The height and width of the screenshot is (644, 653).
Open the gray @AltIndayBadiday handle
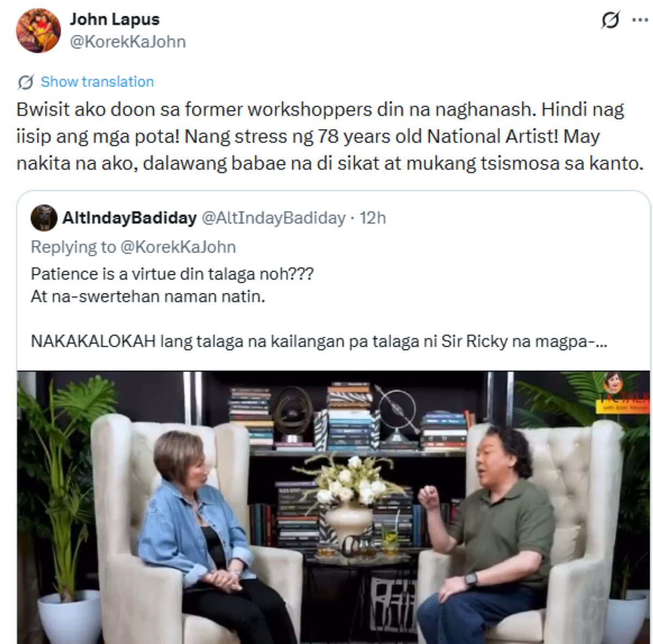[274, 218]
